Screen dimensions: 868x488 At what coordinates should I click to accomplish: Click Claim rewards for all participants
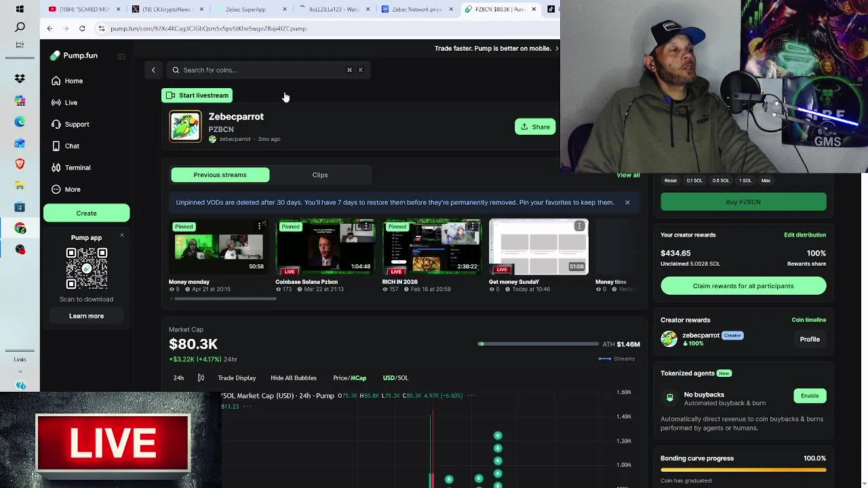tap(743, 286)
